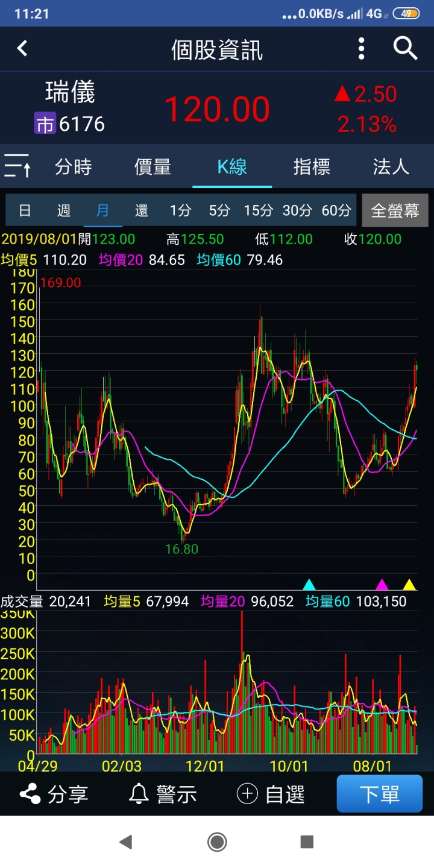This screenshot has height=868, width=434.
Task: Tap the 自選 watchlist label
Action: [285, 794]
